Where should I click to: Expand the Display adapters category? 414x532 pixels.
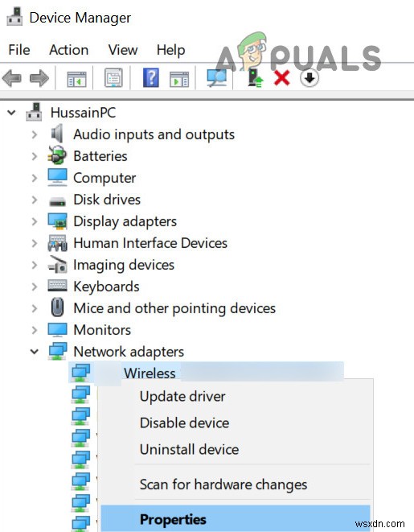(x=35, y=221)
